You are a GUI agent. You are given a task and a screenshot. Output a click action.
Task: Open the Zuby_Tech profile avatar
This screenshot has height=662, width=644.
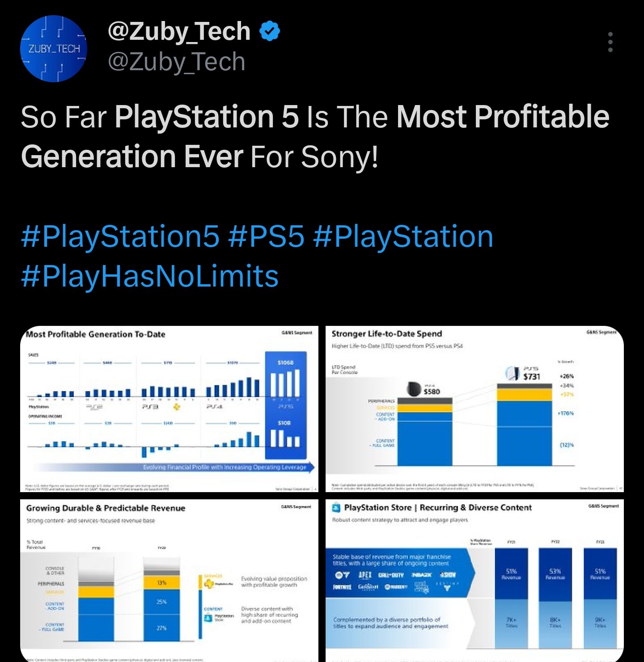tap(54, 49)
